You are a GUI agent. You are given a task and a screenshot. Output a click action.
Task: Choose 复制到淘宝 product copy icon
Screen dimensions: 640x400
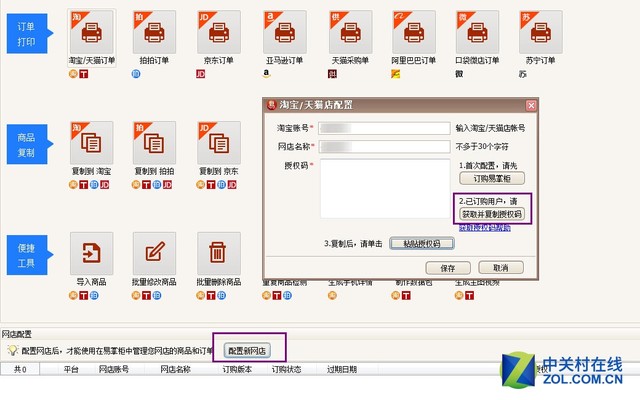pyautogui.click(x=92, y=144)
